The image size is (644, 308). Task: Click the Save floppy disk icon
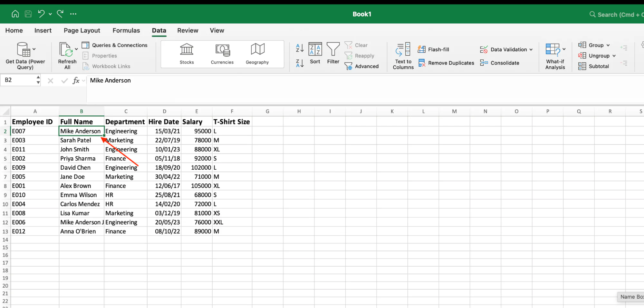pyautogui.click(x=28, y=14)
